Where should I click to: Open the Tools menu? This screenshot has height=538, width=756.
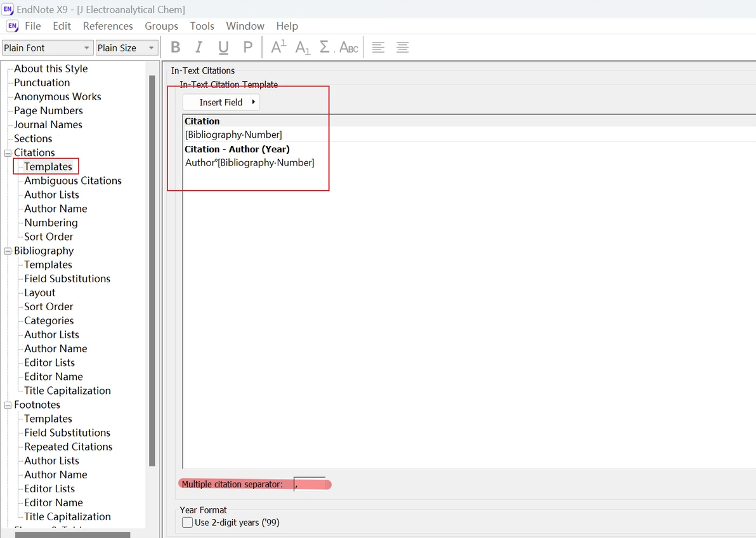[202, 26]
